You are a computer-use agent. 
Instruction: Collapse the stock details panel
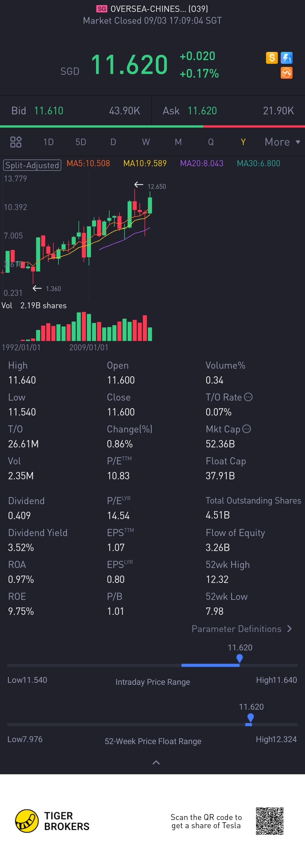pyautogui.click(x=156, y=762)
